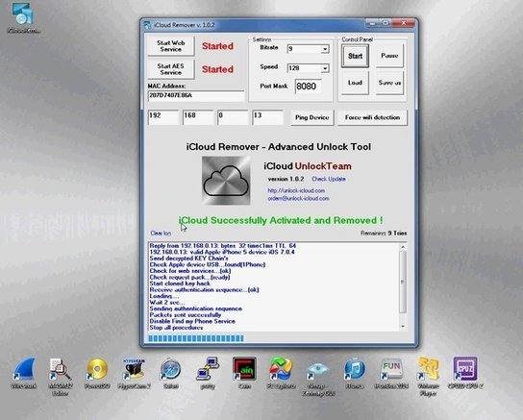This screenshot has height=420, width=523.
Task: Click the 'Started' status beside AES Service
Action: tap(217, 69)
